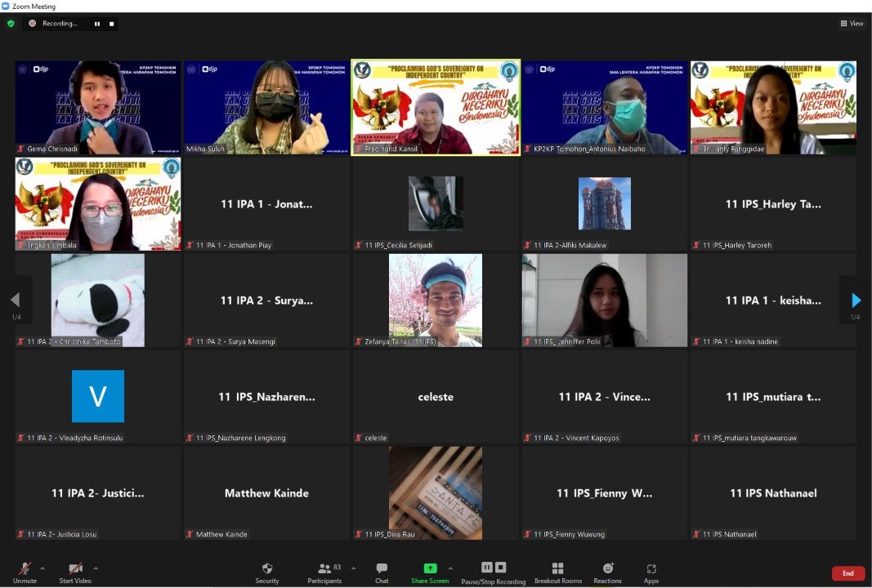This screenshot has width=872, height=588.
Task: Expand the Share Screen options arrow
Action: pos(450,568)
